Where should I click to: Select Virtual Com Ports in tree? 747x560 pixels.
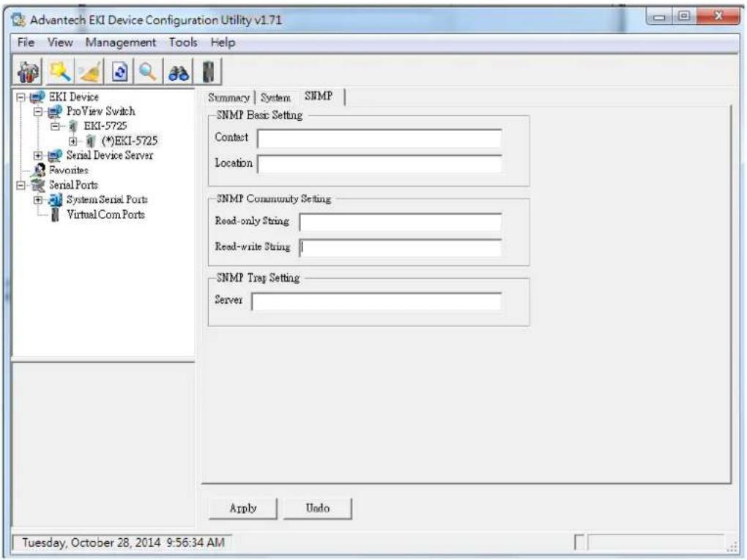click(105, 214)
